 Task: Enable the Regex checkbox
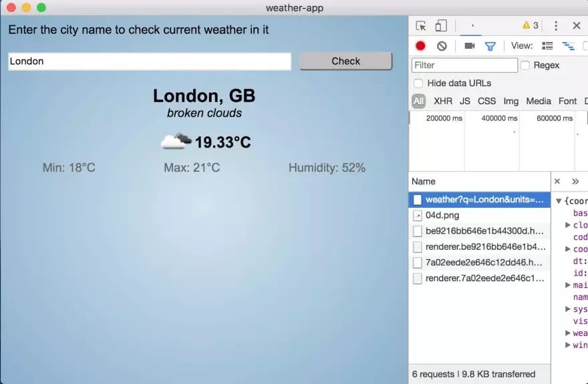point(525,65)
